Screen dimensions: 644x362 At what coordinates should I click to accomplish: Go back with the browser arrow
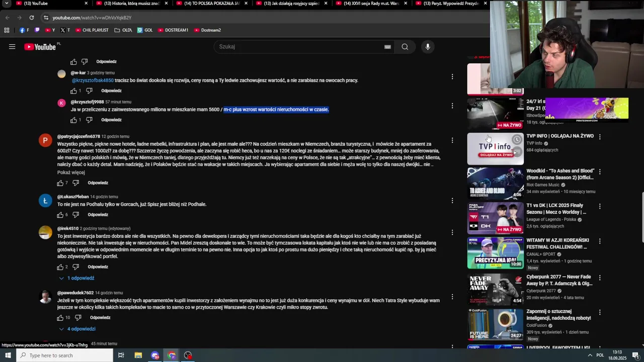8,18
